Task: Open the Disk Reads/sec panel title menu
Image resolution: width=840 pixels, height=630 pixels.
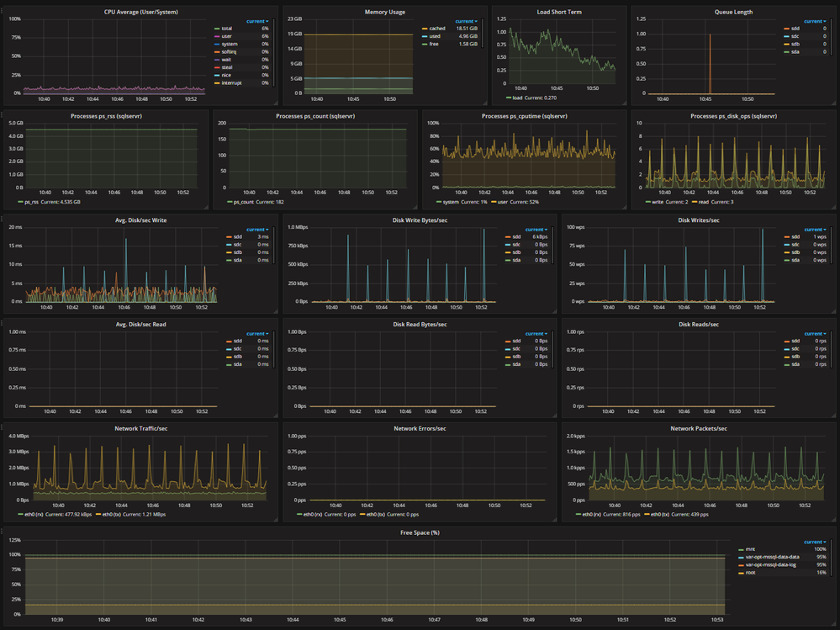Action: [699, 324]
